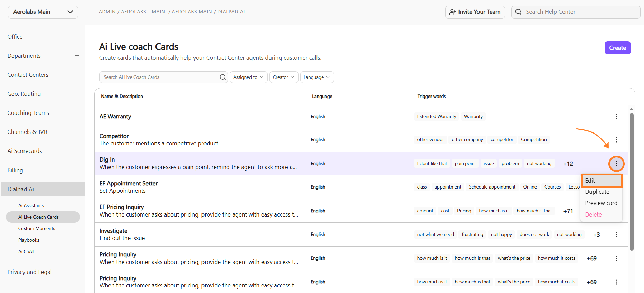Open the kebab menu for Investigate card
The width and height of the screenshot is (644, 293).
(x=616, y=235)
